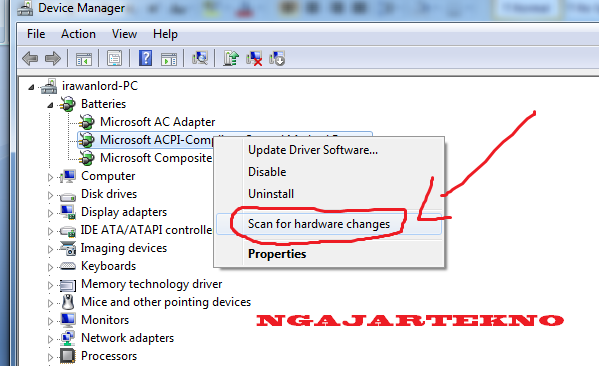
Task: Expand the Monitors tree node
Action: click(50, 321)
